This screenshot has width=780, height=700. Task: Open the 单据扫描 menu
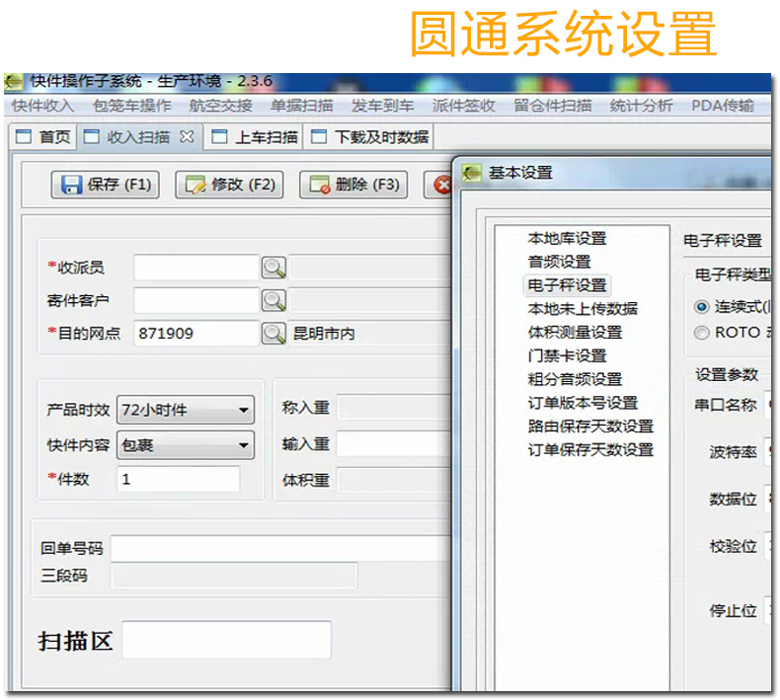click(x=302, y=106)
